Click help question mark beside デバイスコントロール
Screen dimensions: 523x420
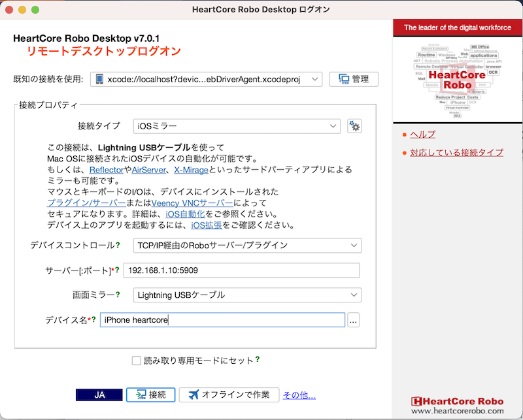click(118, 245)
